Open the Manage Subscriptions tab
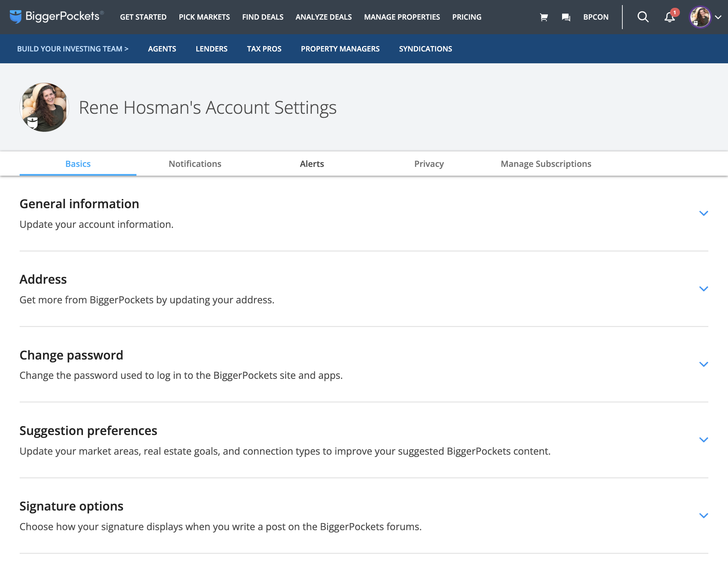Image resolution: width=728 pixels, height=564 pixels. click(546, 164)
